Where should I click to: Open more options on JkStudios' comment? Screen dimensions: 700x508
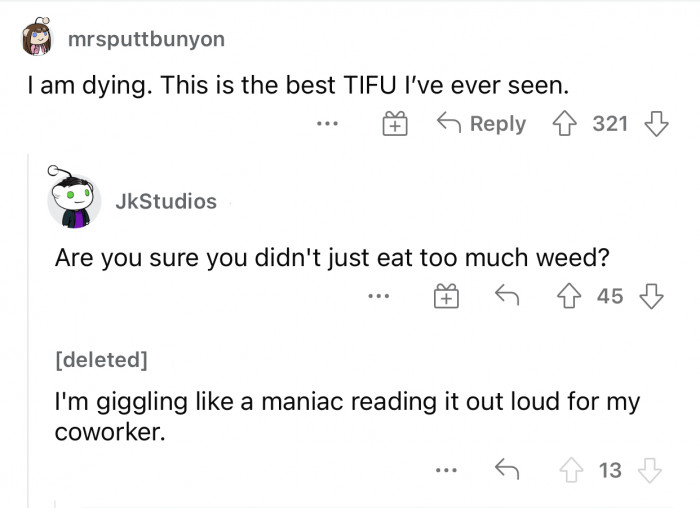point(376,296)
